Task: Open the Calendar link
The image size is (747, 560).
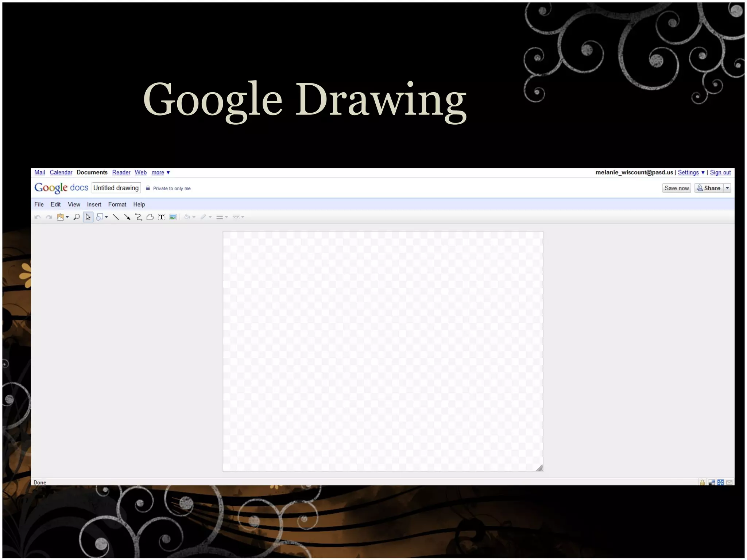Action: point(61,172)
